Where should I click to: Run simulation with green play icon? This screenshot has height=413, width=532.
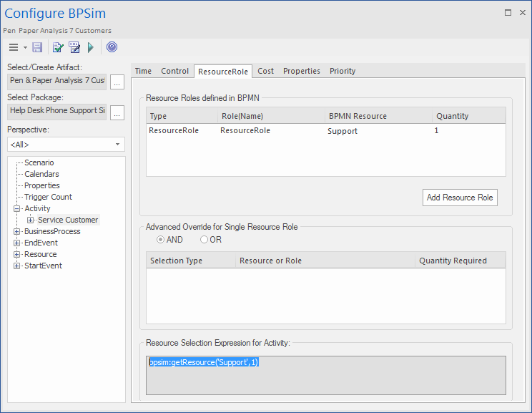(91, 47)
